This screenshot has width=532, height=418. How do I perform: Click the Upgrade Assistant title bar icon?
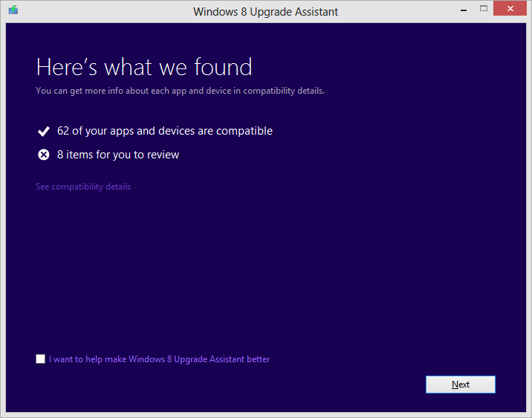point(13,10)
